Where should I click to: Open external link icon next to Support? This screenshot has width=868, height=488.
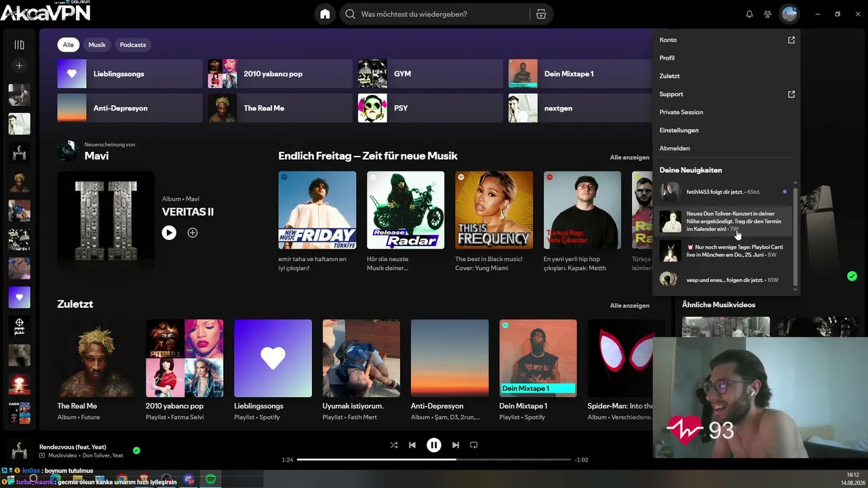pyautogui.click(x=791, y=94)
